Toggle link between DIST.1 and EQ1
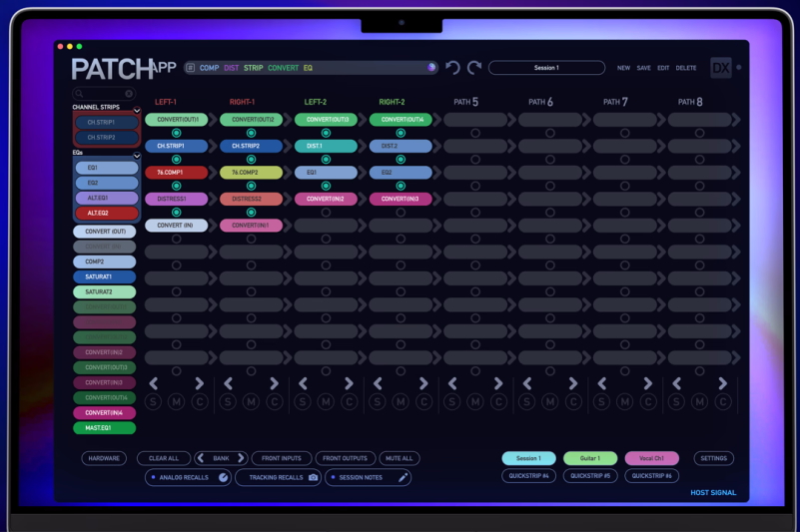 click(326, 160)
